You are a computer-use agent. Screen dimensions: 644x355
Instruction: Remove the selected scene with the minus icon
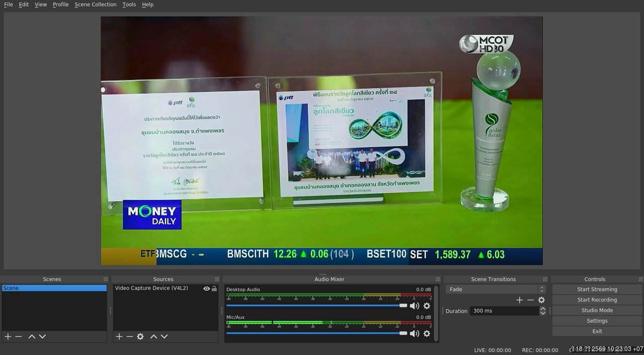coord(19,336)
